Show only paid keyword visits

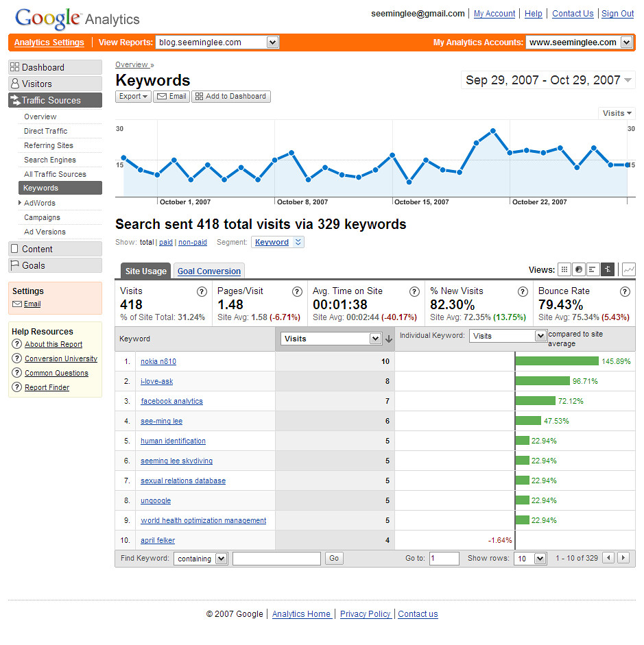click(166, 242)
